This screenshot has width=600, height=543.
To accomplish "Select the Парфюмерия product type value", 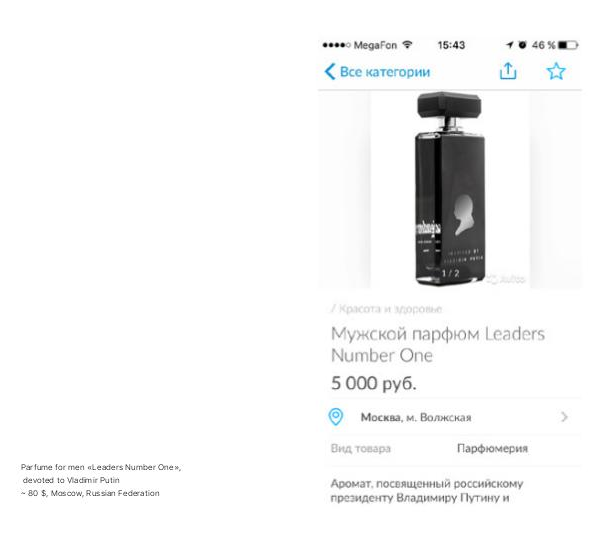I will (x=492, y=448).
